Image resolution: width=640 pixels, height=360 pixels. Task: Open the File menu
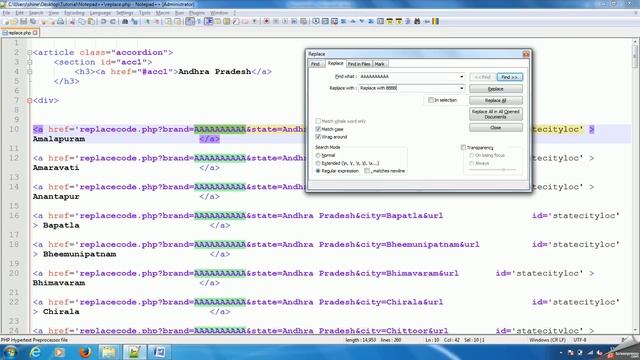(6, 13)
